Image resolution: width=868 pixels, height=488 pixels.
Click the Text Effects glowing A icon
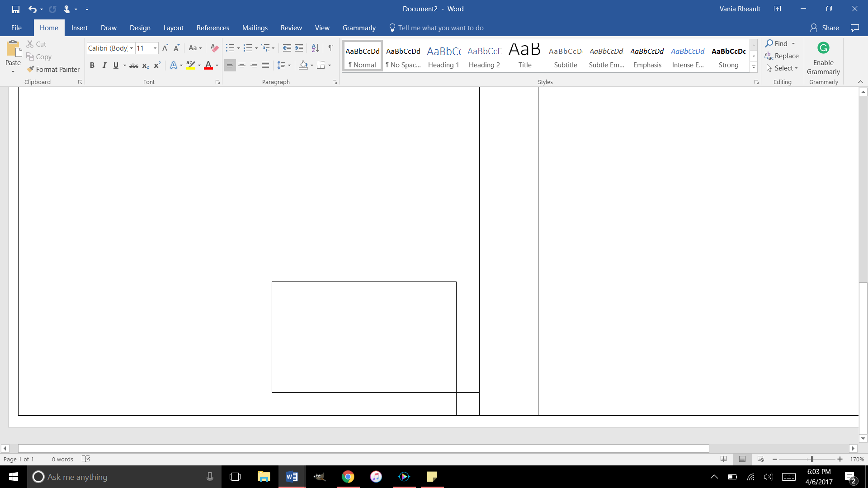click(x=174, y=65)
